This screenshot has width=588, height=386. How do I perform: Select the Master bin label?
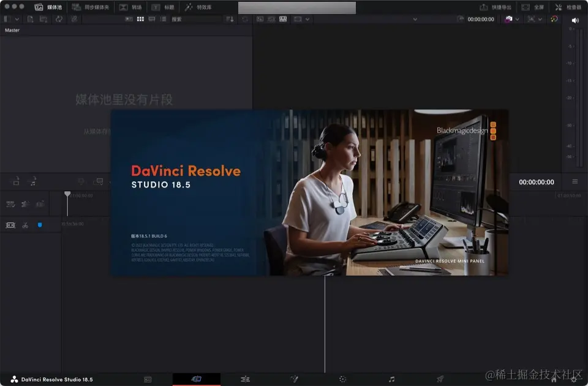coord(12,30)
